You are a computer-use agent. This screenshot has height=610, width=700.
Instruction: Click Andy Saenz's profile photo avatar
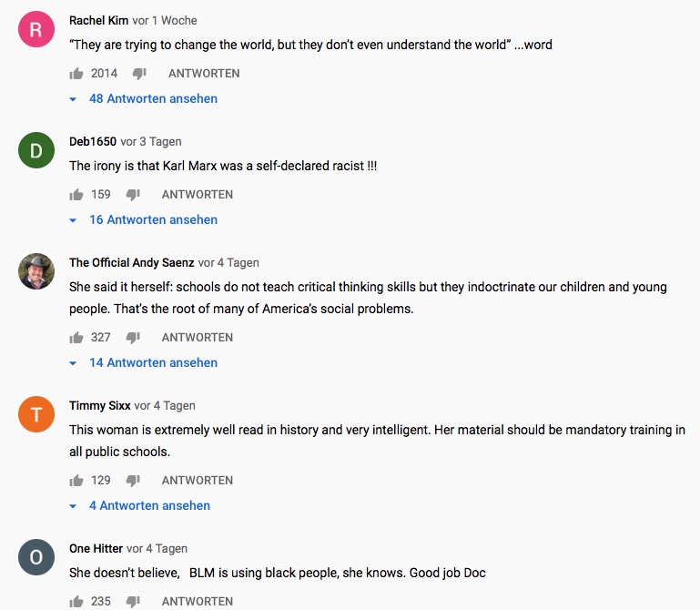pos(36,271)
